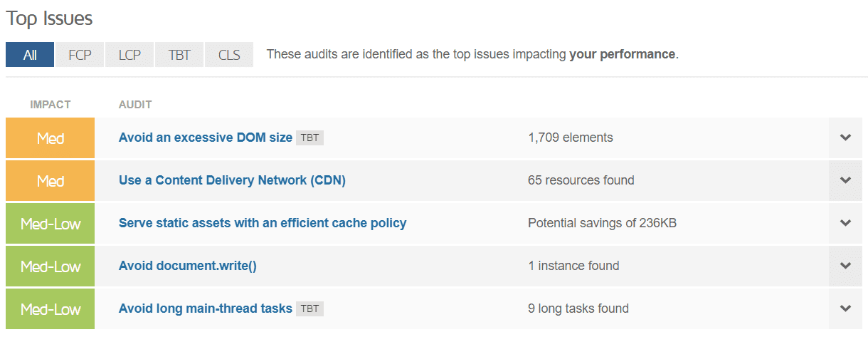Select the All filter tab
Image resolution: width=868 pixels, height=337 pixels.
(x=30, y=55)
